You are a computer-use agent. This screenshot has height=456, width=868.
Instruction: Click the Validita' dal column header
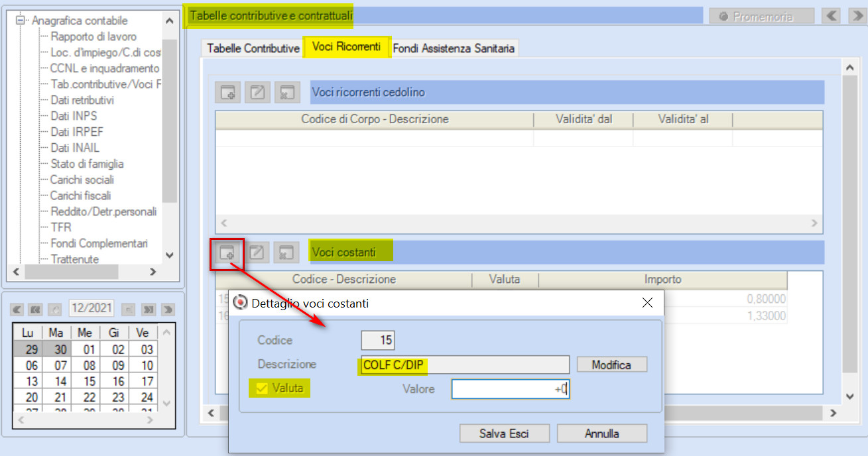[584, 119]
